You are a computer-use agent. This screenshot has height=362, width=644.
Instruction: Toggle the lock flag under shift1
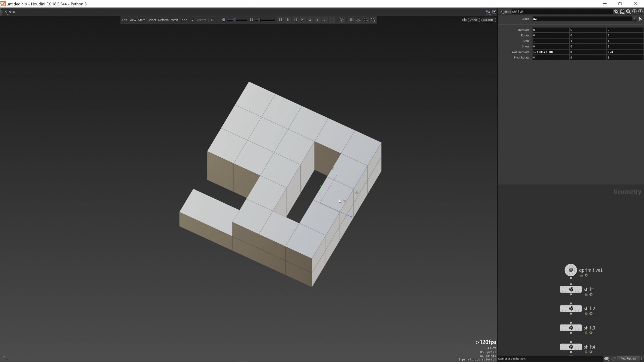coord(586,295)
